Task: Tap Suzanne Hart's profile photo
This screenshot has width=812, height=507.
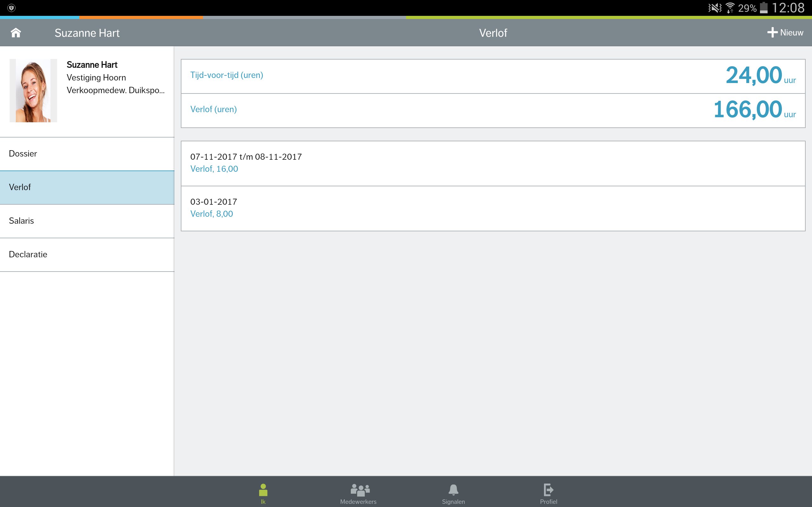Action: 33,91
